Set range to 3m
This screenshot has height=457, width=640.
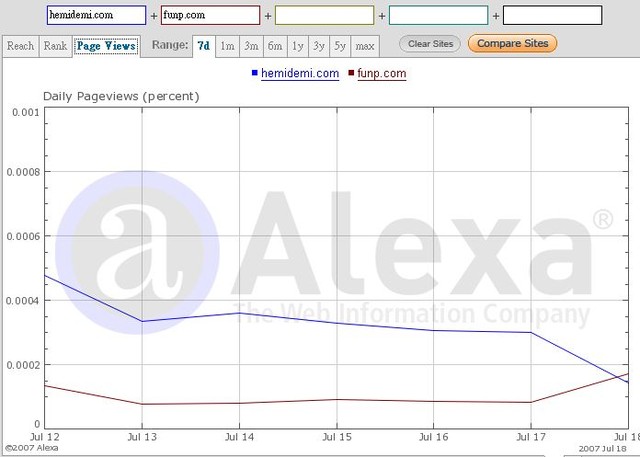click(x=251, y=47)
